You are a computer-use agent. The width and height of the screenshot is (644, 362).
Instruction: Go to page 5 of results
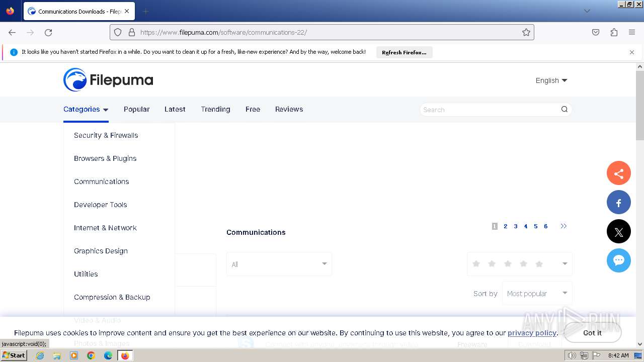(535, 226)
